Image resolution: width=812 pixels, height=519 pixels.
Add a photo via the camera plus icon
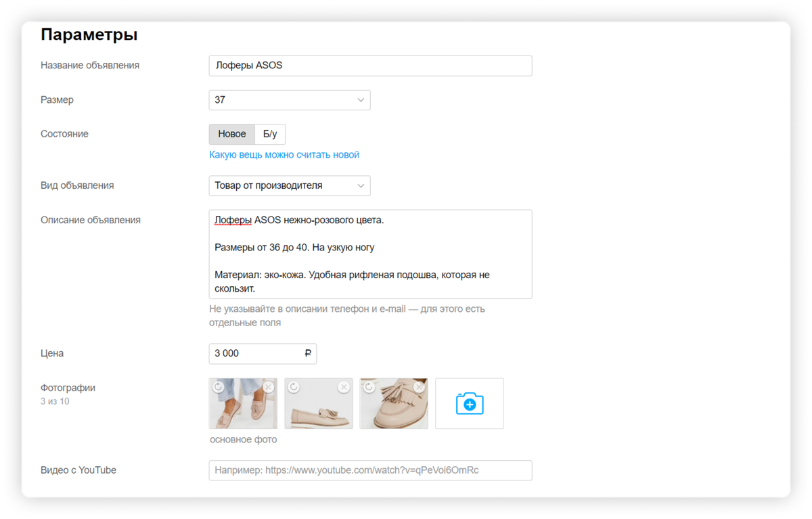coord(470,403)
